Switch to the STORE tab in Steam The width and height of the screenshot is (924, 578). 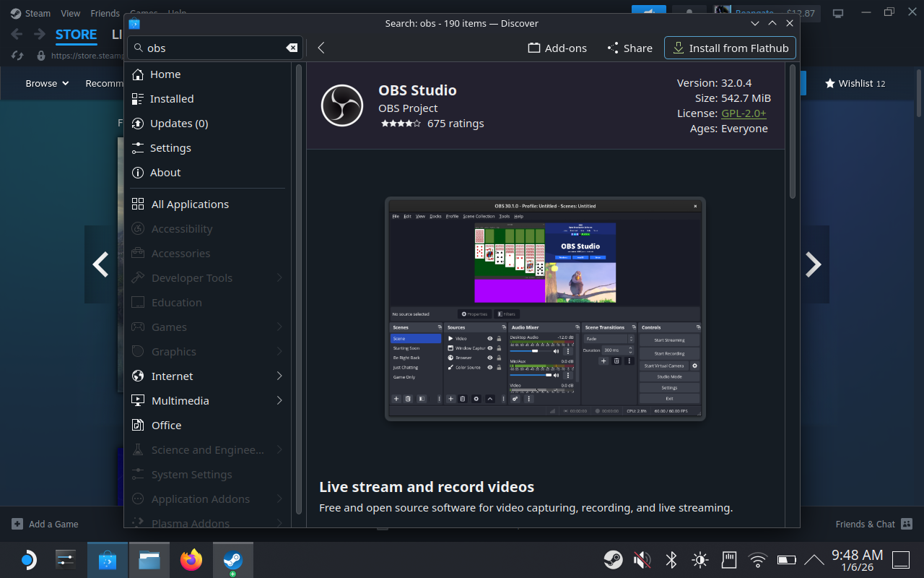(x=77, y=35)
